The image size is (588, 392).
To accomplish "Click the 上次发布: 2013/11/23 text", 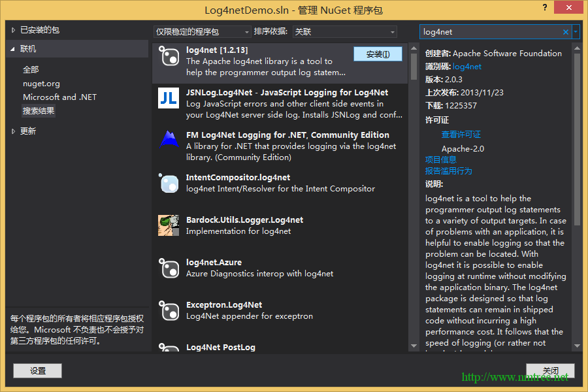I will pyautogui.click(x=465, y=93).
